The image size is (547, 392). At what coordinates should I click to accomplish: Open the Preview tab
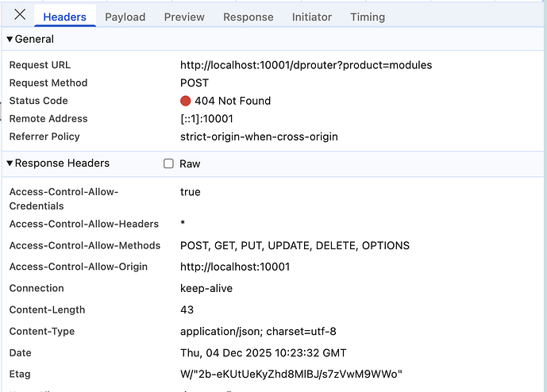pyautogui.click(x=184, y=17)
